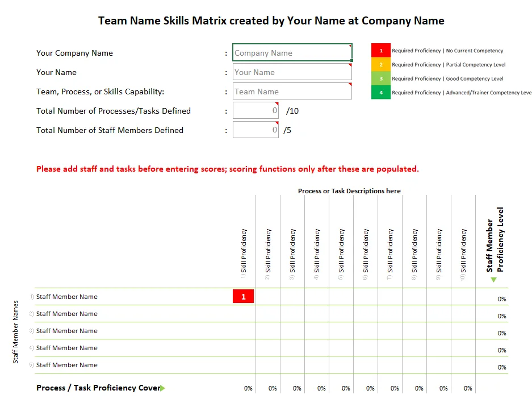The width and height of the screenshot is (532, 407).
Task: Select the Company Name input cell
Action: pos(292,53)
